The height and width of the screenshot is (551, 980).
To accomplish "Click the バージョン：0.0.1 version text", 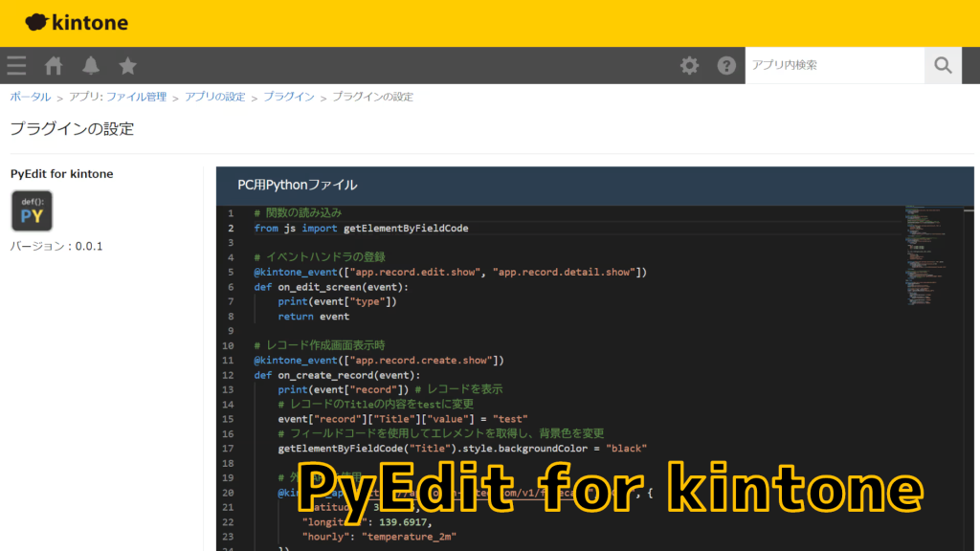I will click(x=56, y=246).
